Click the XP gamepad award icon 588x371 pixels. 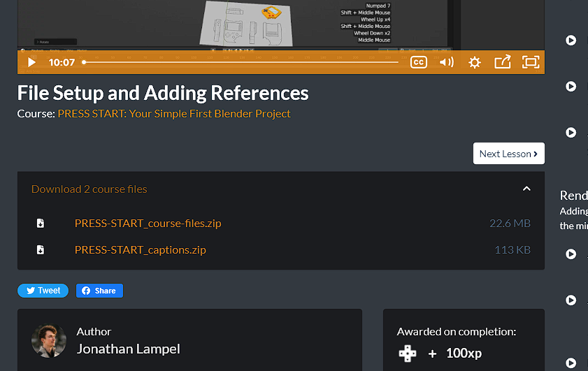(407, 353)
